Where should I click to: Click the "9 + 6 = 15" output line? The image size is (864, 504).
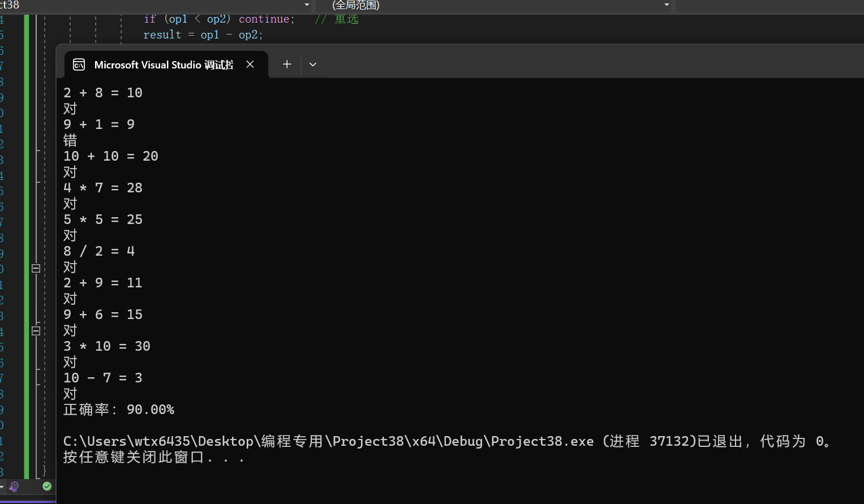click(103, 315)
